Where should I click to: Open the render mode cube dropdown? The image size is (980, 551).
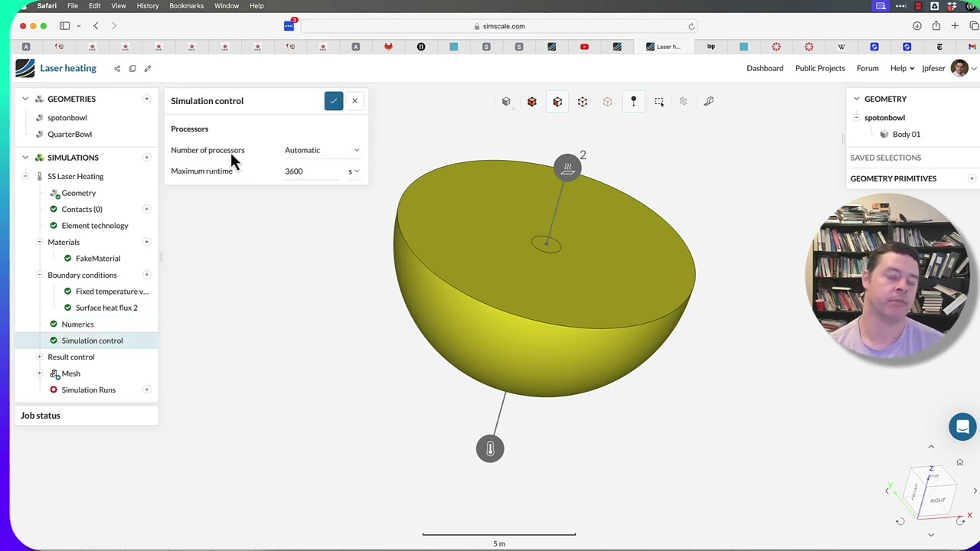point(506,102)
